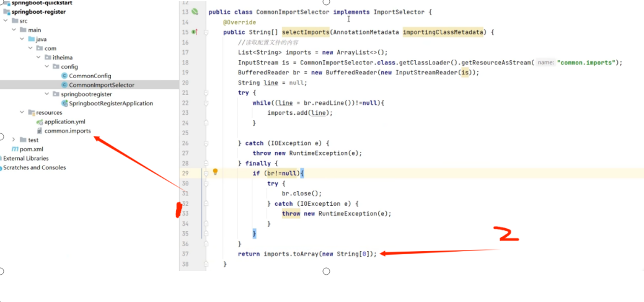Click InputStreamReader on line 19
The height and width of the screenshot is (302, 644).
[x=426, y=73]
